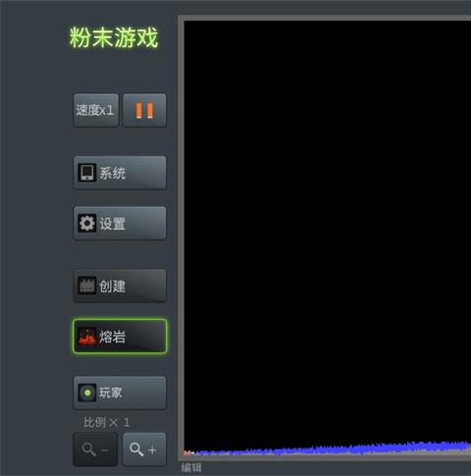Open the 创建 create menu

pos(120,286)
